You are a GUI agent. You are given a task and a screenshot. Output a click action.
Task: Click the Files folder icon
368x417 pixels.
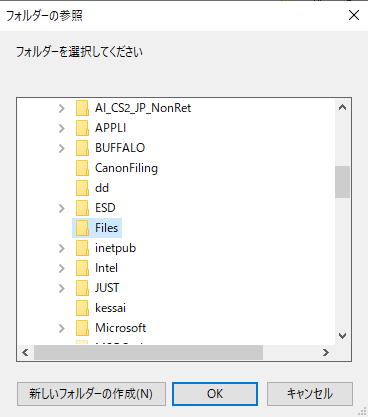coord(82,228)
